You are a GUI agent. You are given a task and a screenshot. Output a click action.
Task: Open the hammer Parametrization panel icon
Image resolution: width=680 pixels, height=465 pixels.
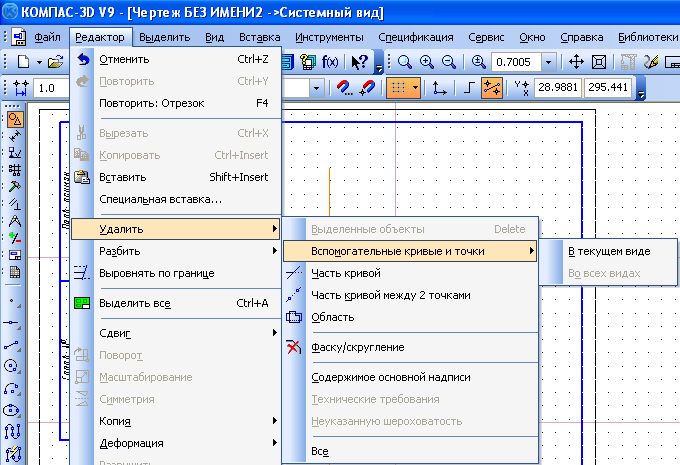(x=15, y=187)
